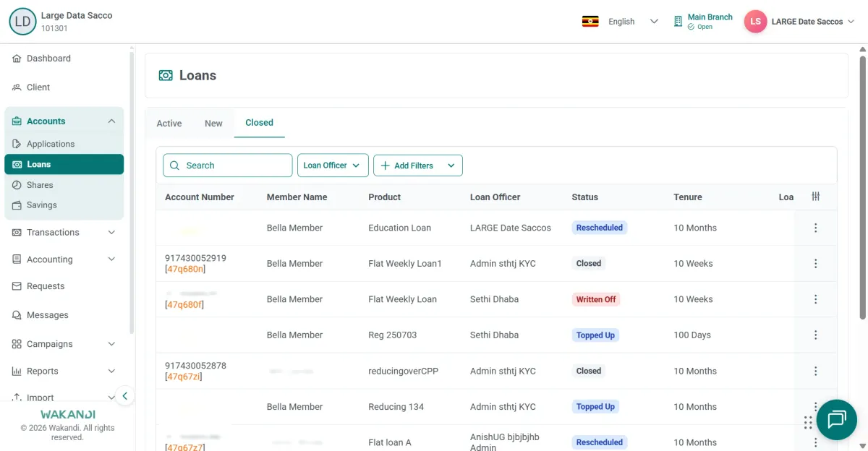Screen dimensions: 868x451
Task: Click the Applications sidebar icon
Action: click(17, 144)
